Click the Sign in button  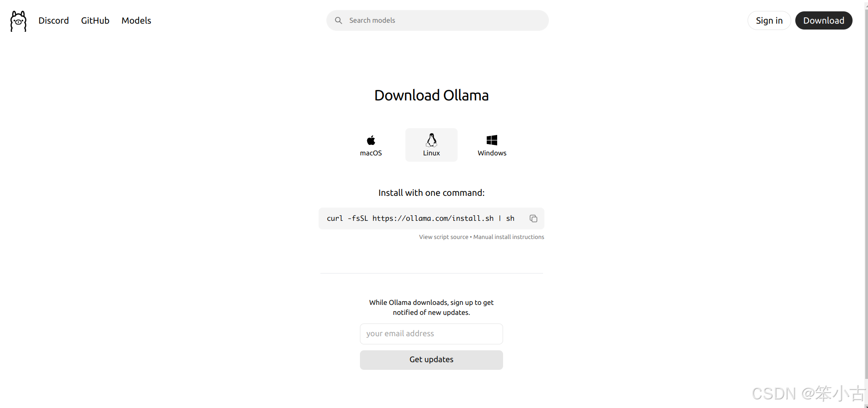coord(769,20)
